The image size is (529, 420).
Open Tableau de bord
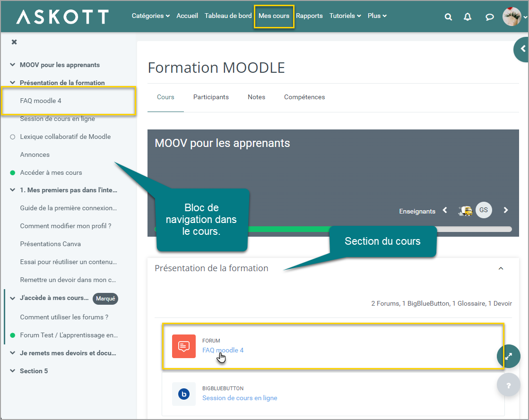228,16
